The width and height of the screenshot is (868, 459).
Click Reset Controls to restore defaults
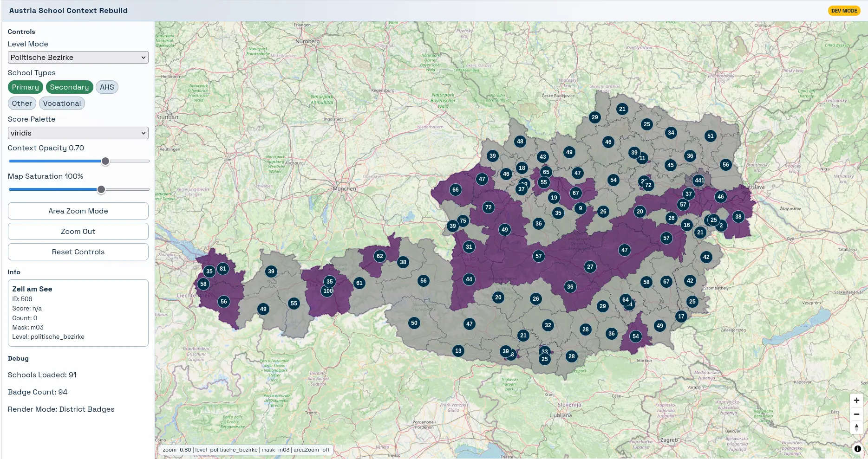click(x=78, y=252)
